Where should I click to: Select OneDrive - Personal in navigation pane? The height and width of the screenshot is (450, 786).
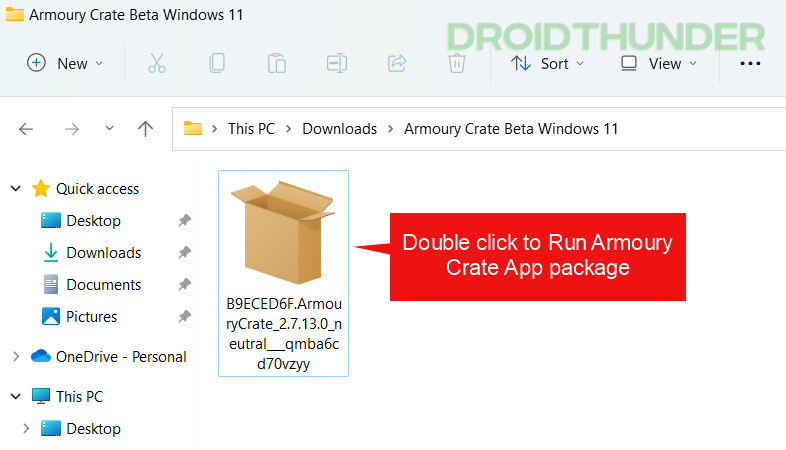click(x=121, y=357)
